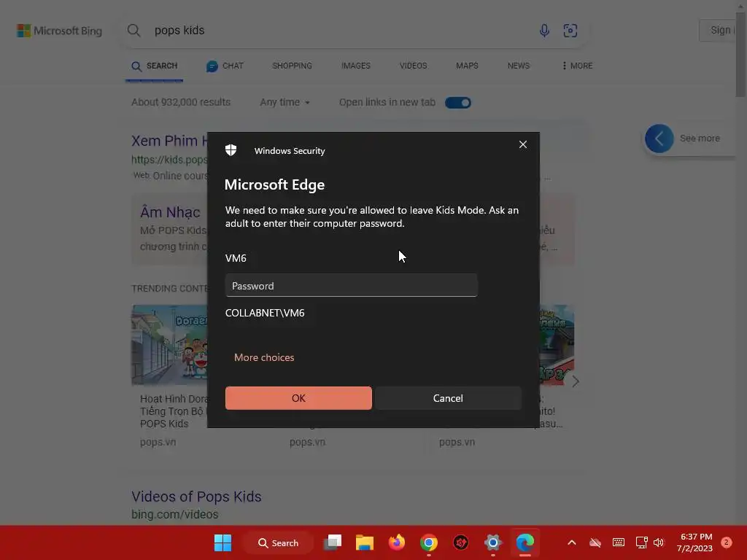Click the COLLABNET\VM6 account text
Screen dimensions: 747x560
click(265, 313)
